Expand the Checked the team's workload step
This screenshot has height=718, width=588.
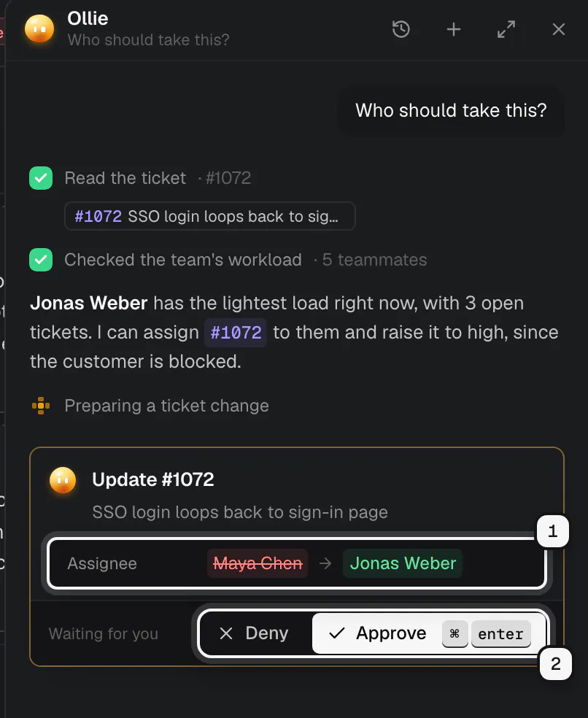point(245,260)
